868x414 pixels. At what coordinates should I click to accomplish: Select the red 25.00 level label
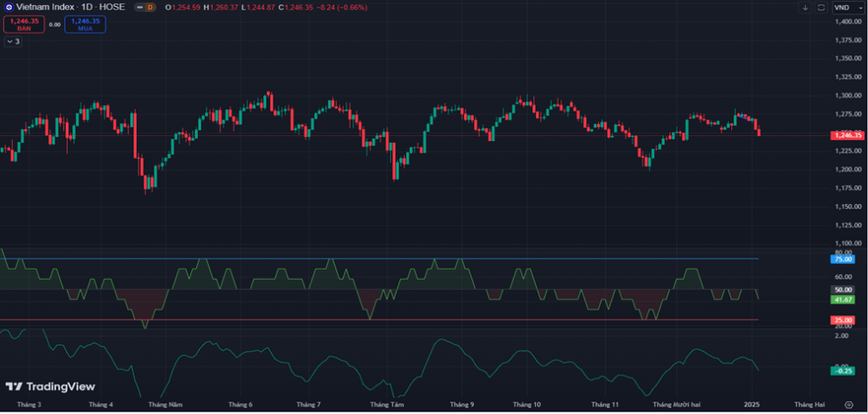pos(843,320)
